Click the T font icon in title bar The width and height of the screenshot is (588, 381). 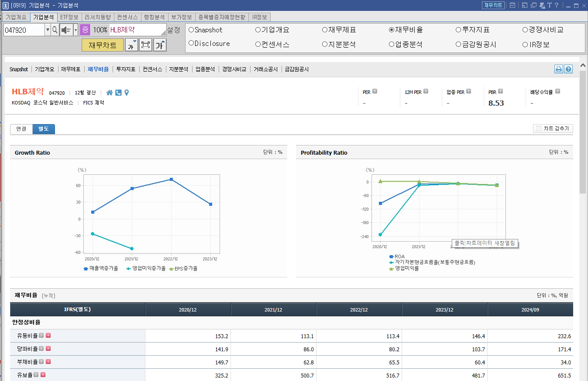550,5
